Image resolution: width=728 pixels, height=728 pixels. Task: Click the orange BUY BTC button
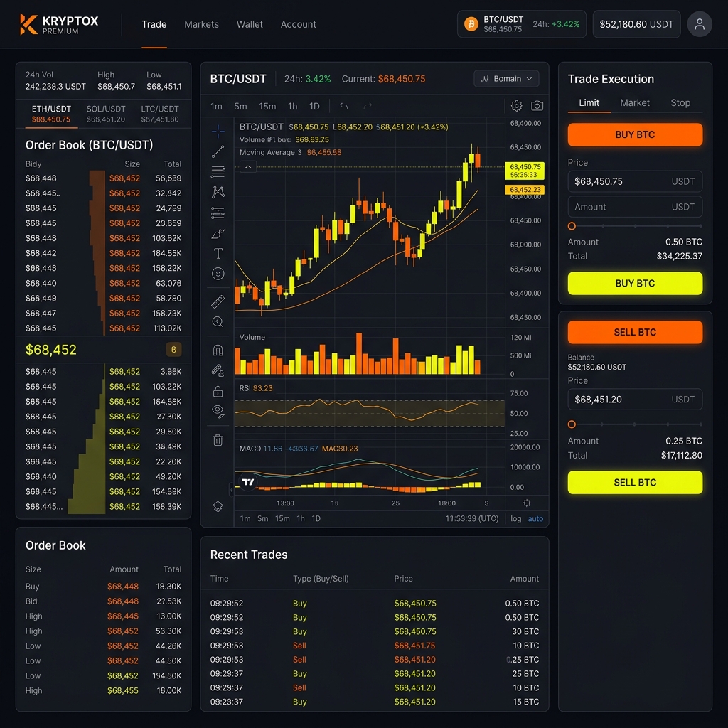(x=635, y=134)
